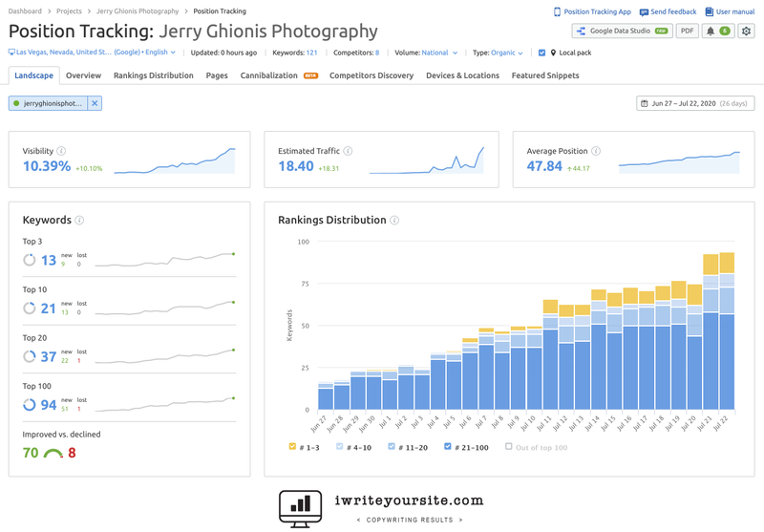764x532 pixels.
Task: Open Jerry Ghionis Photography breadcrumb
Action: coord(138,11)
